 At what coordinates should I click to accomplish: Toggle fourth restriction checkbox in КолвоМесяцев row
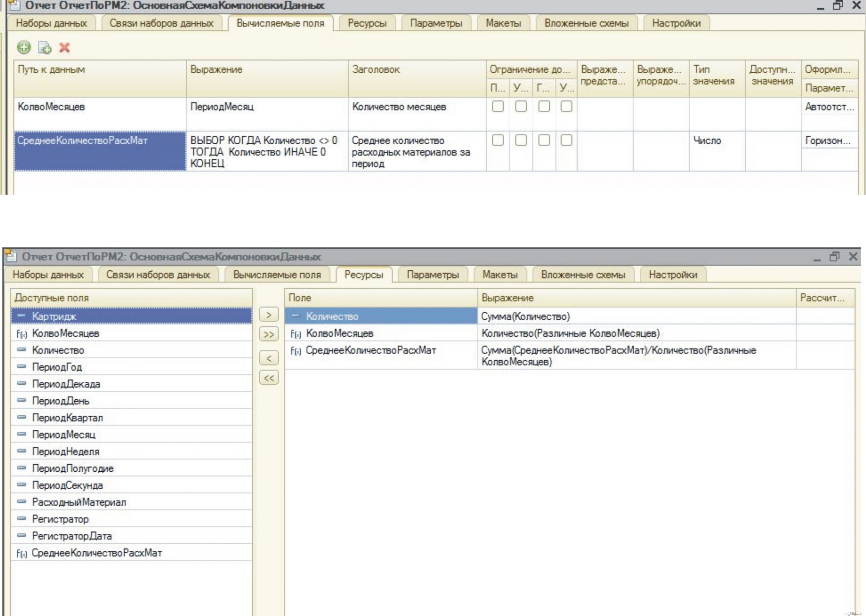pyautogui.click(x=566, y=106)
